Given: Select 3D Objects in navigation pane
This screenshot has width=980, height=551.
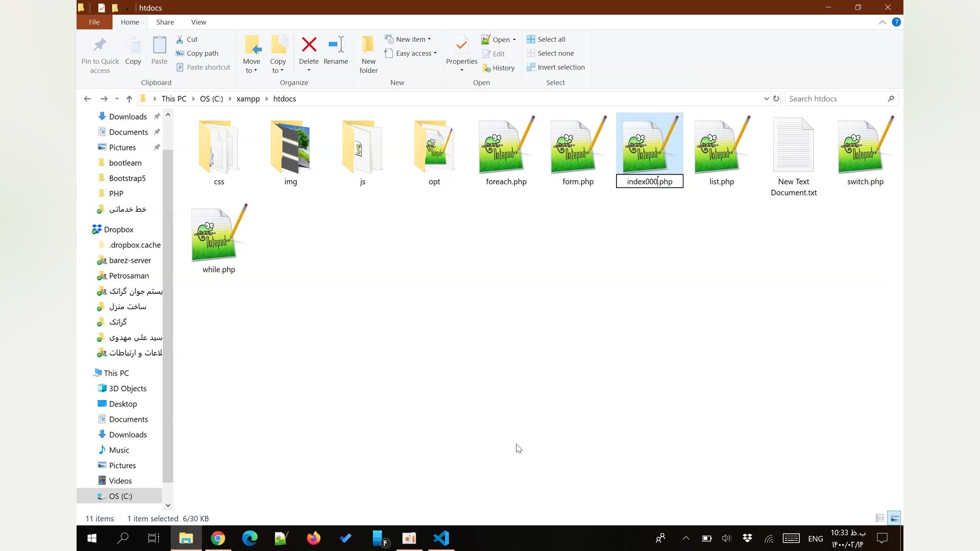Looking at the screenshot, I should point(128,388).
